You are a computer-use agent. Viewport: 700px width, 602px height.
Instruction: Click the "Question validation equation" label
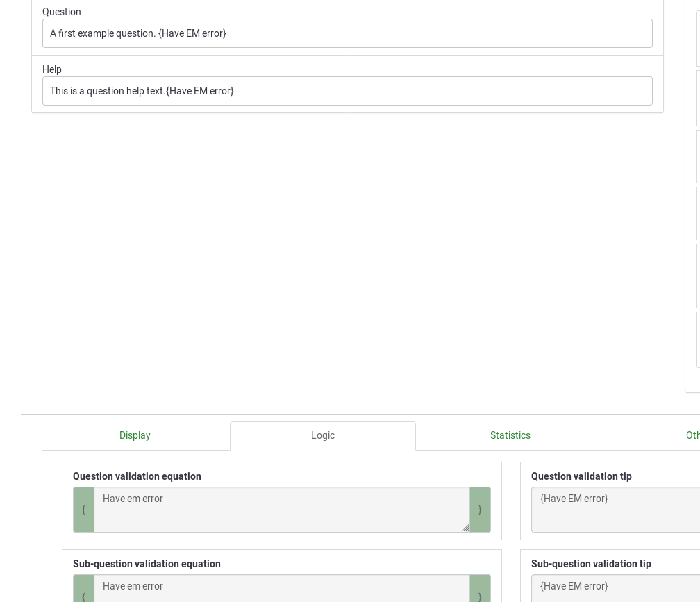pos(137,476)
